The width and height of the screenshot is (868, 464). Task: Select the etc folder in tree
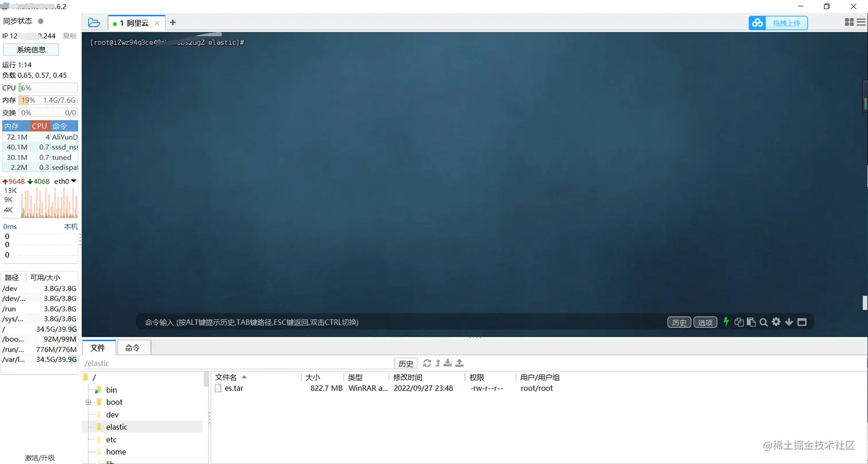coord(111,439)
